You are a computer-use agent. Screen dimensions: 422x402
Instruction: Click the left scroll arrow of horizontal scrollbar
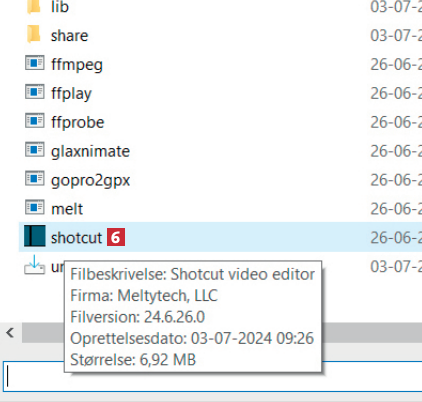click(10, 332)
